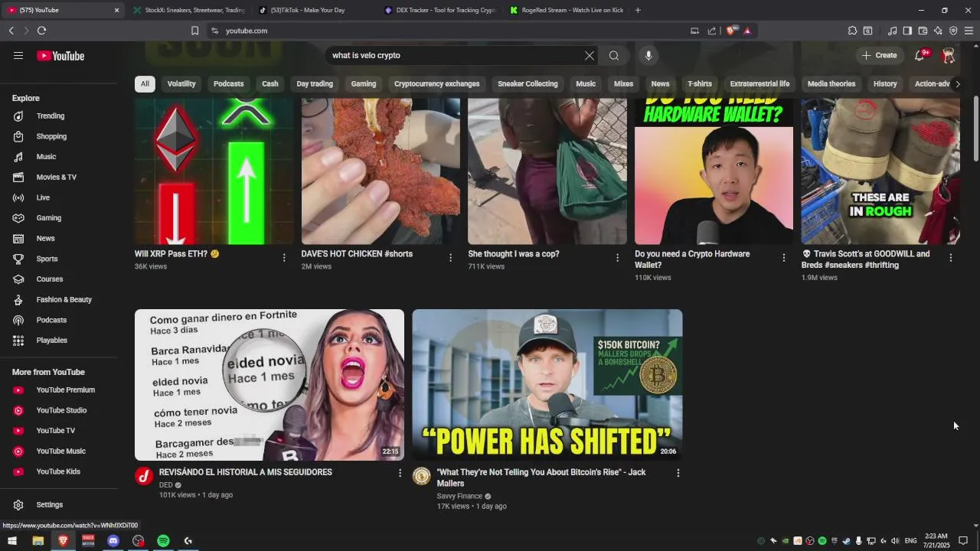
Task: Open options menu for Crypto Hardware Wallet short
Action: click(x=783, y=258)
